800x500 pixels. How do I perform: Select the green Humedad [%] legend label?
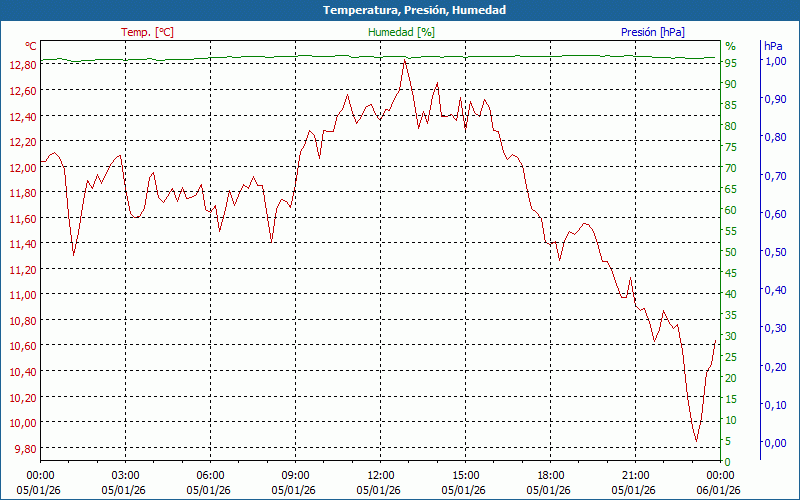(x=402, y=32)
